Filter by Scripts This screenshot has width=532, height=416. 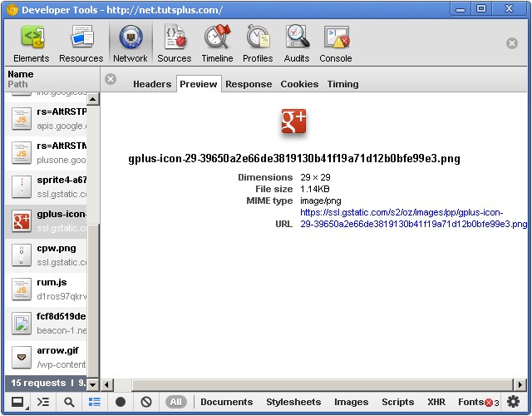point(397,402)
